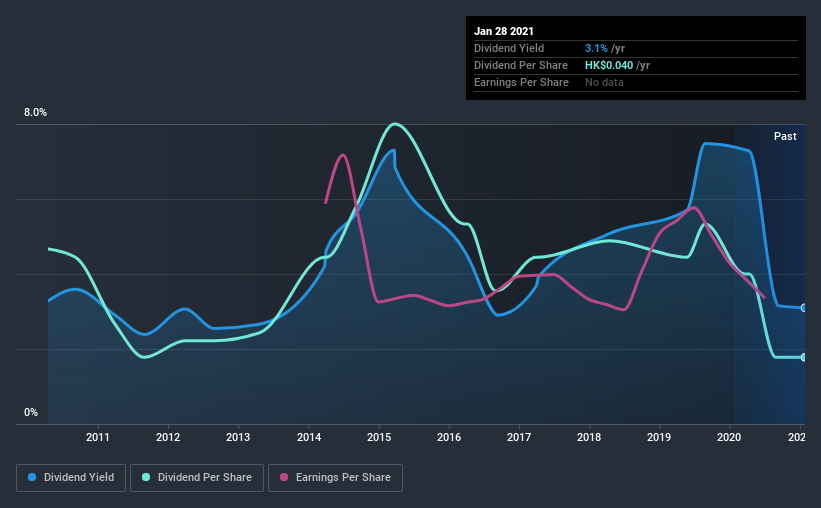Viewport: 821px width, 508px height.
Task: Click the 2018 x-axis label
Action: tap(589, 437)
